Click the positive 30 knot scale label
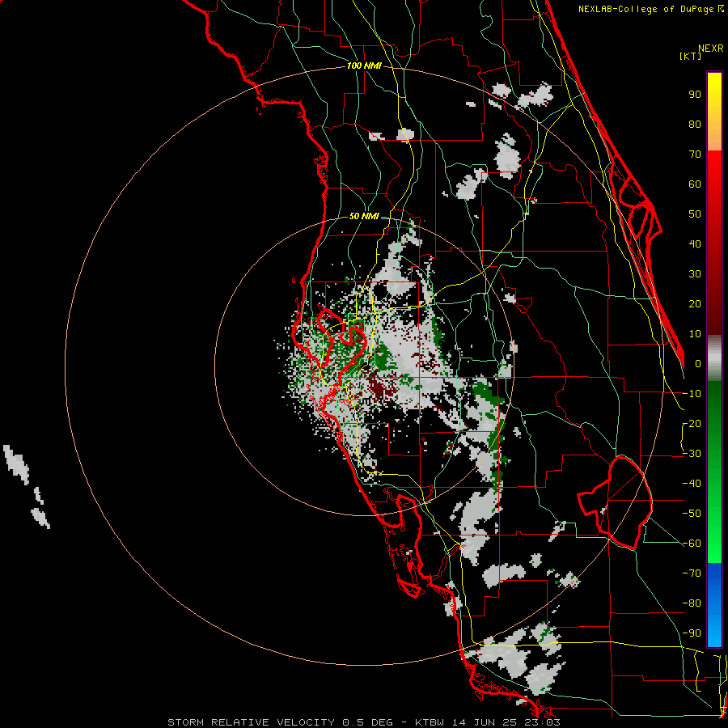Screen dimensions: 728x728 pyautogui.click(x=695, y=274)
